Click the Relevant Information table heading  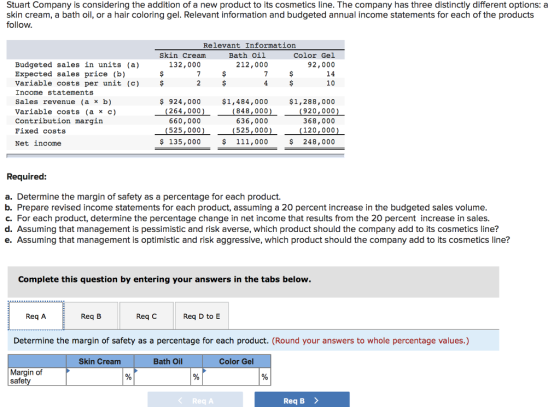click(x=250, y=45)
